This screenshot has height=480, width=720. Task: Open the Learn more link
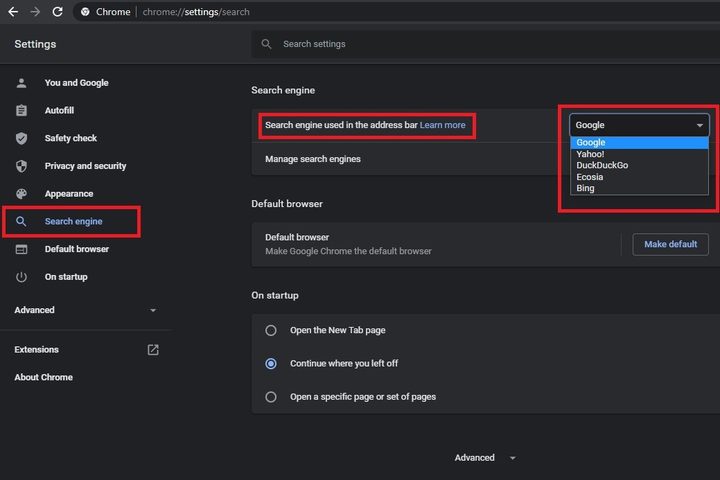pyautogui.click(x=443, y=125)
